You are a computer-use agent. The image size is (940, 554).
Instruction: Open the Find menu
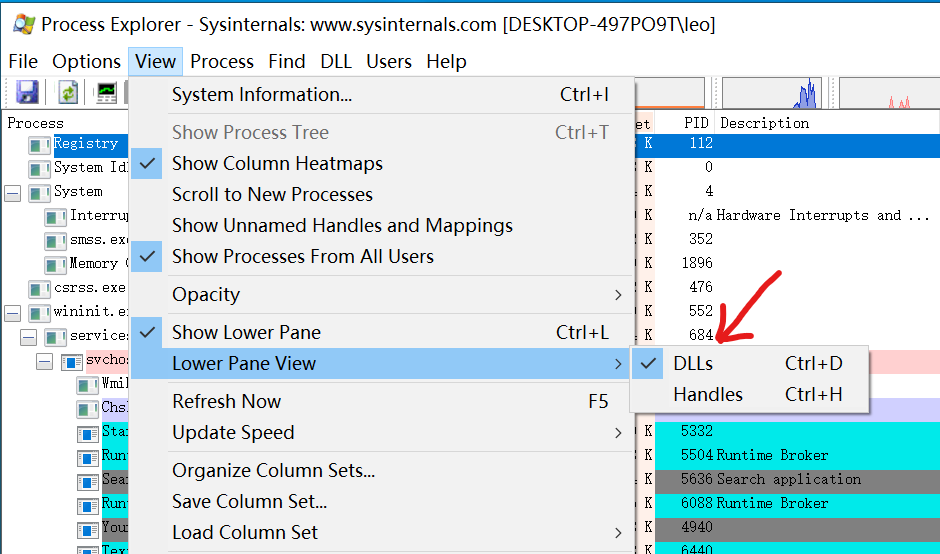click(x=287, y=61)
